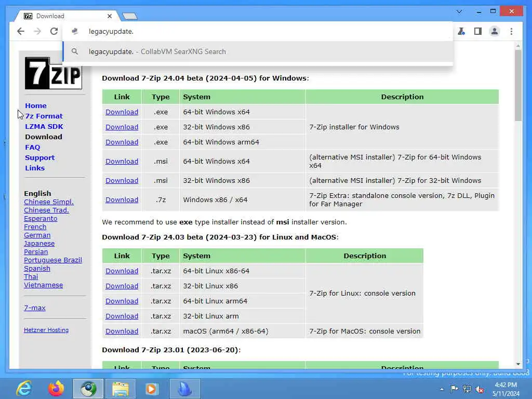This screenshot has height=399, width=532.
Task: Download the .7z Windows x86 / x64 package
Action: [122, 200]
